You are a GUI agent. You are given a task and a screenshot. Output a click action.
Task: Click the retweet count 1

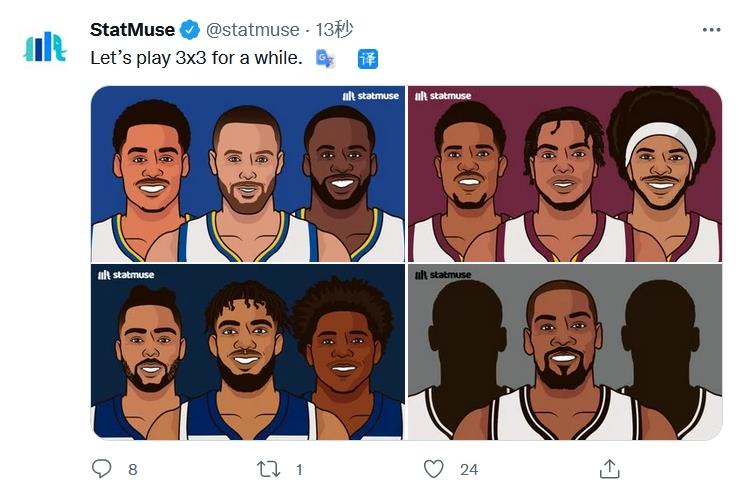coord(299,468)
